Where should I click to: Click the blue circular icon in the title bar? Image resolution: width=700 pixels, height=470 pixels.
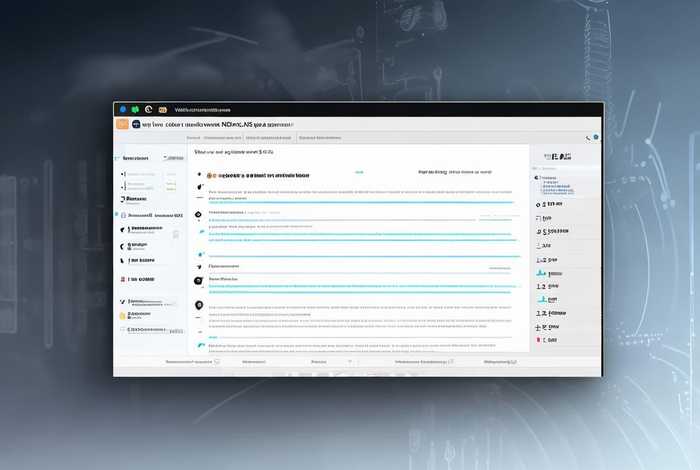click(124, 109)
